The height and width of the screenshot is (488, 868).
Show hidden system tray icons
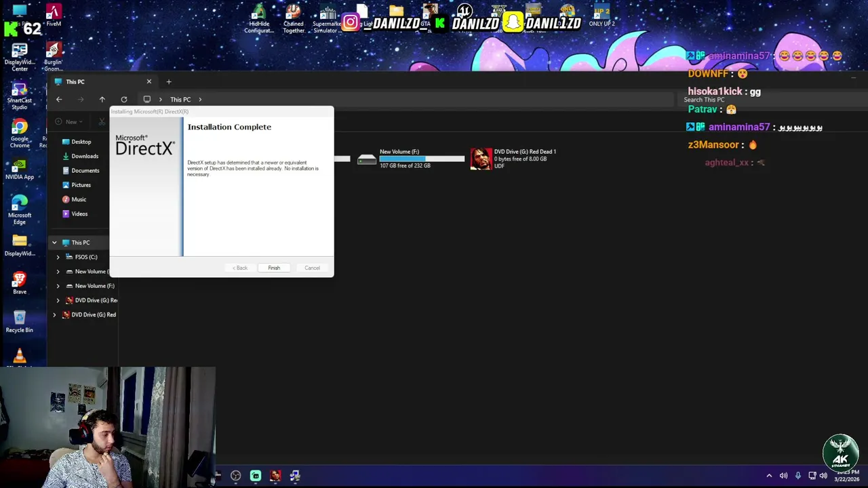[769, 476]
